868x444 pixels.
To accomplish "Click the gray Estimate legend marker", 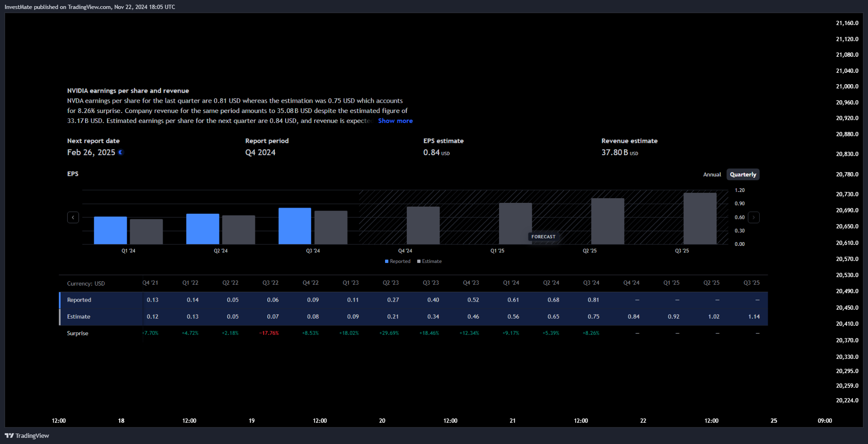I will [x=419, y=261].
